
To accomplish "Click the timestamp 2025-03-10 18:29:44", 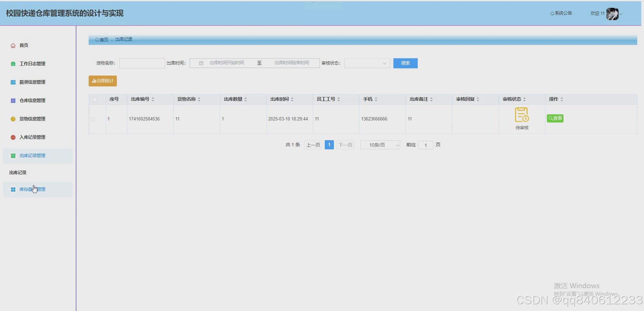I will coord(288,119).
